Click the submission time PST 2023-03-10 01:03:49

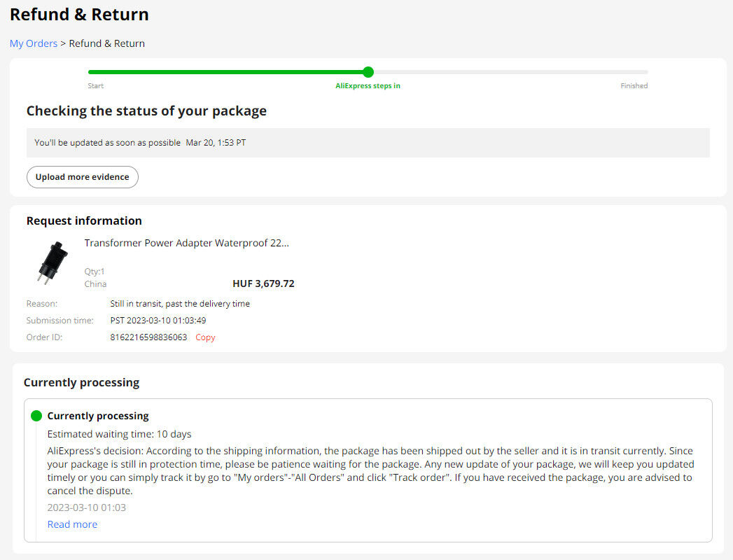click(x=158, y=321)
